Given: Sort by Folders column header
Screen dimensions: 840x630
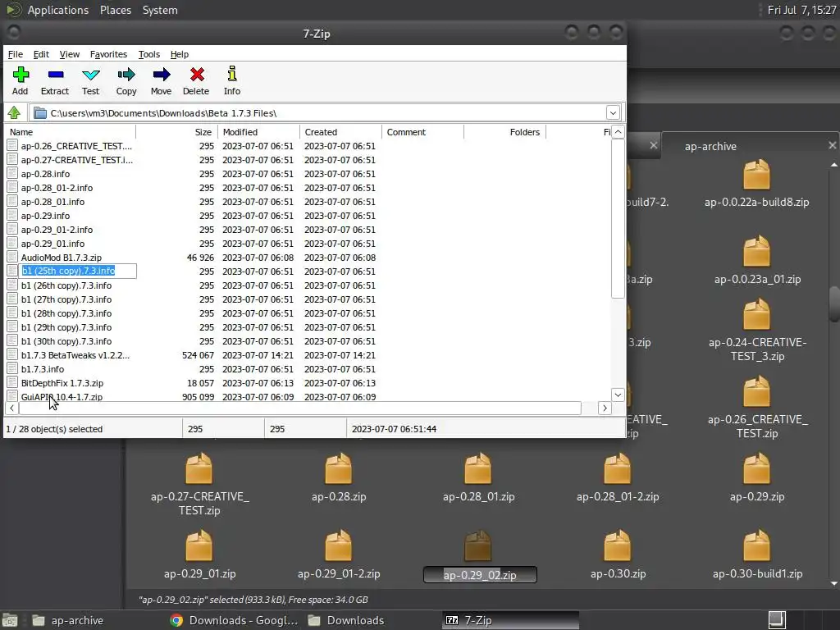Looking at the screenshot, I should click(x=504, y=132).
